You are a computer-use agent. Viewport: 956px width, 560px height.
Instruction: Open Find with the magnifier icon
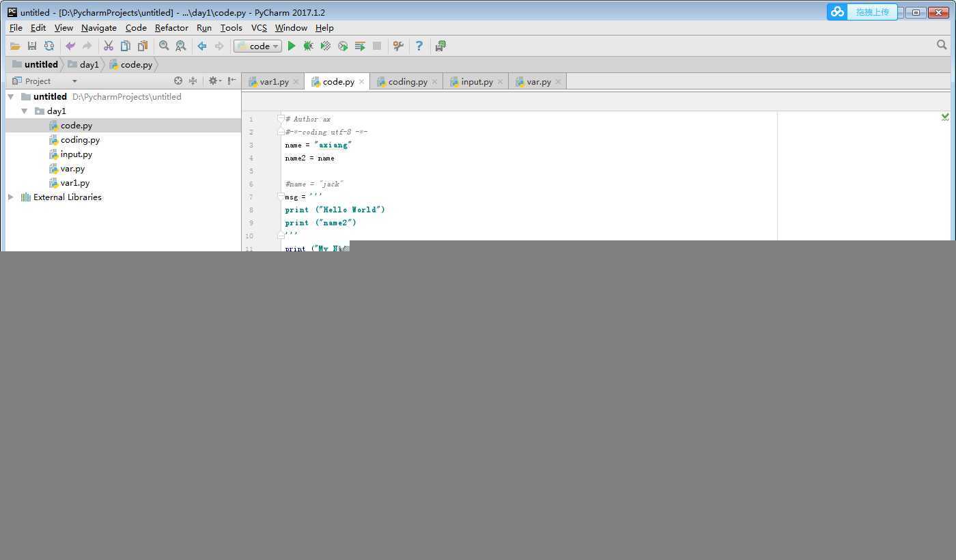point(164,46)
